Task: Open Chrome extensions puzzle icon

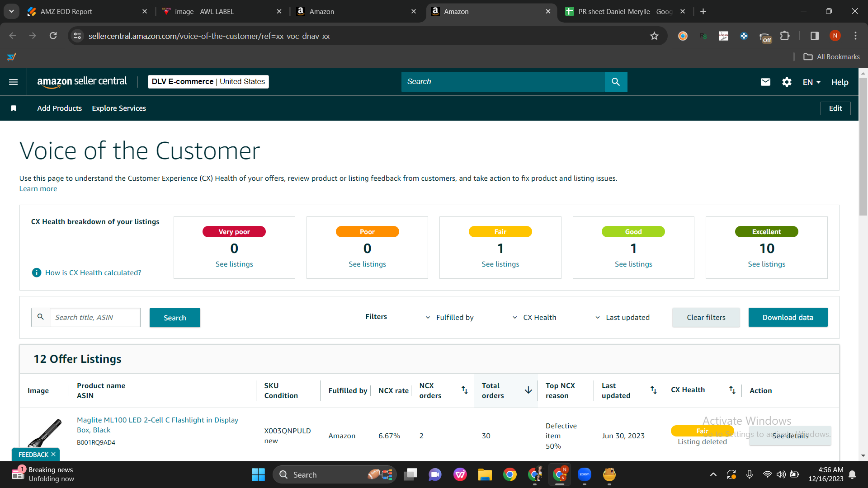Action: point(785,36)
